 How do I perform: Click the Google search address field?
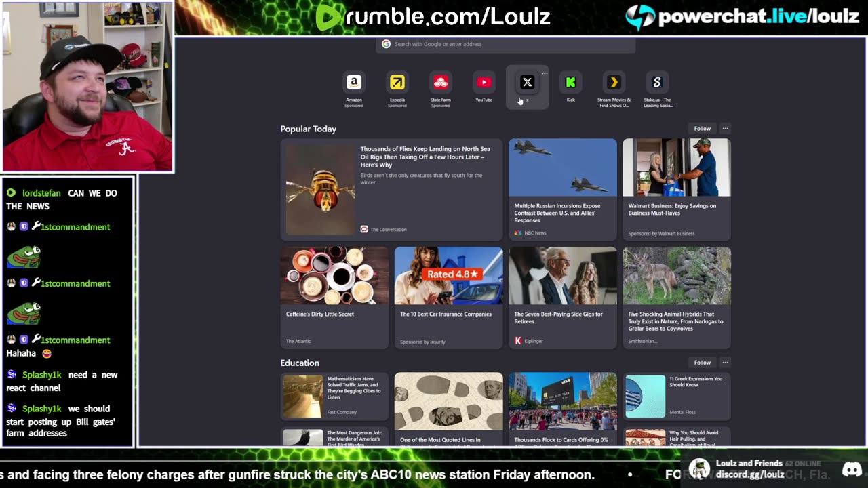tap(505, 44)
